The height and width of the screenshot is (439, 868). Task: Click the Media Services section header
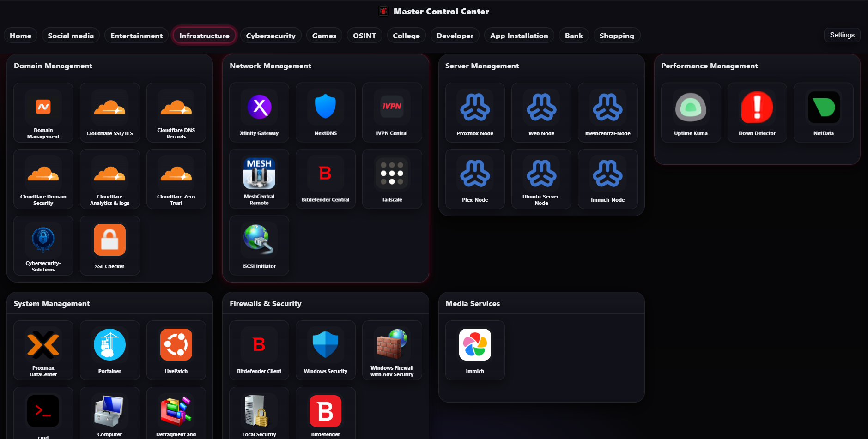pos(473,303)
